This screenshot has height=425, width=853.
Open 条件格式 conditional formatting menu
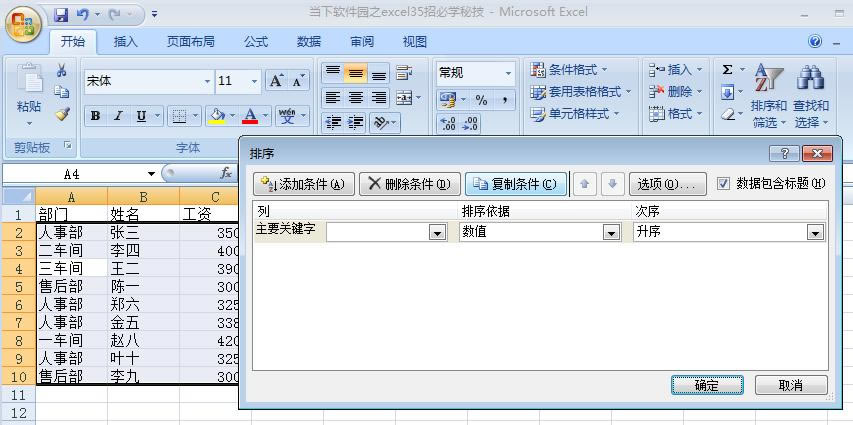569,70
